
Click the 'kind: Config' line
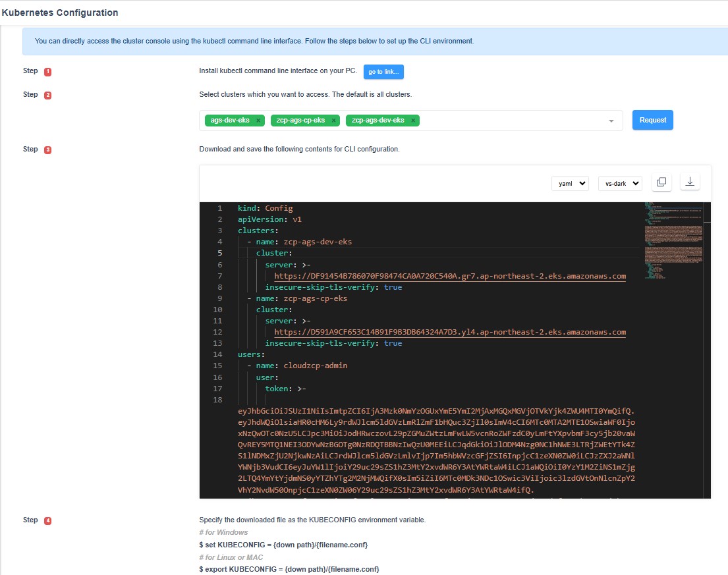[x=265, y=208]
